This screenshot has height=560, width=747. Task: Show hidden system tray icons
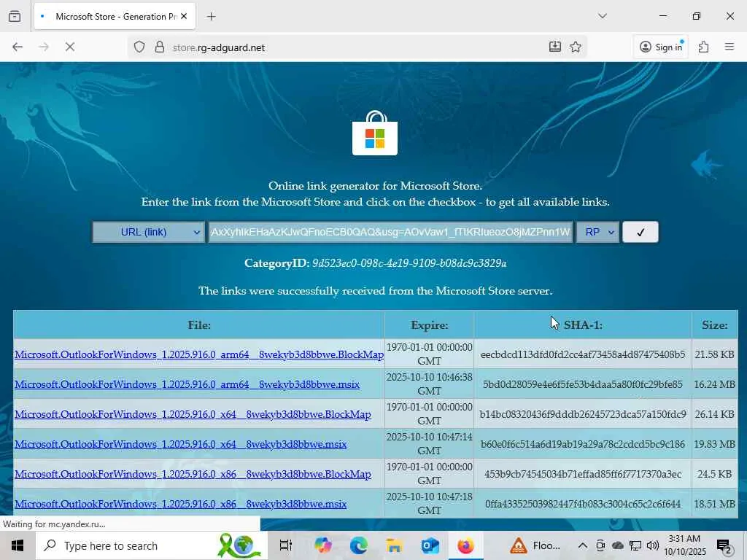583,545
